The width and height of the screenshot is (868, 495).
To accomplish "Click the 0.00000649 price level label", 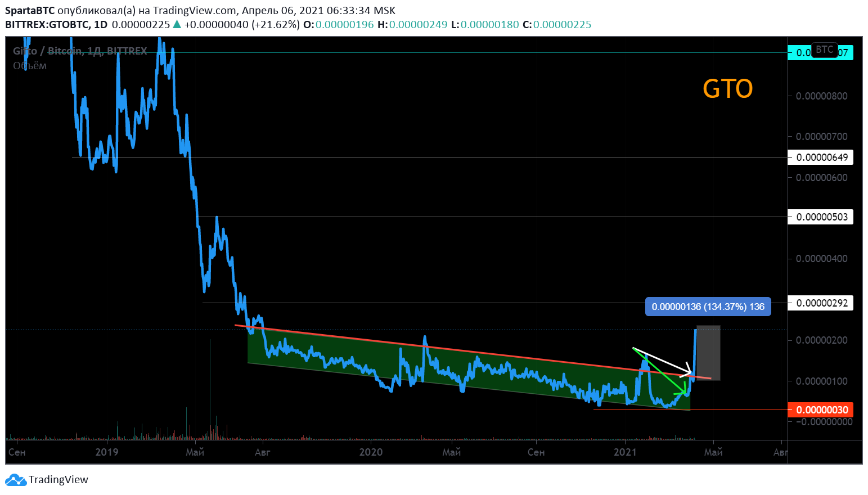I will click(x=821, y=157).
